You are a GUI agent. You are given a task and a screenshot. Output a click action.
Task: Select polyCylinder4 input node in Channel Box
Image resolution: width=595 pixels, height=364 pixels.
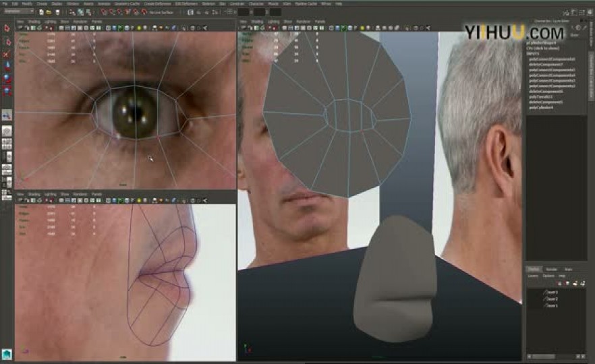point(541,108)
